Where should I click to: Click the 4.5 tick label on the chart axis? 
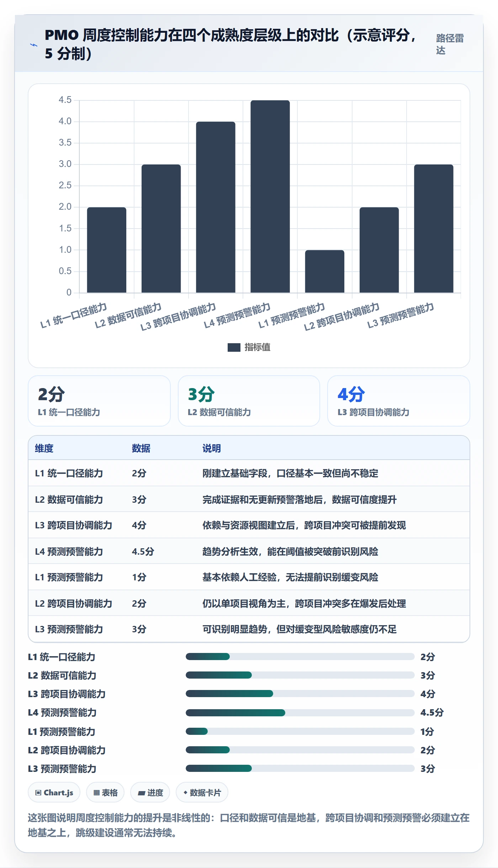[65, 100]
